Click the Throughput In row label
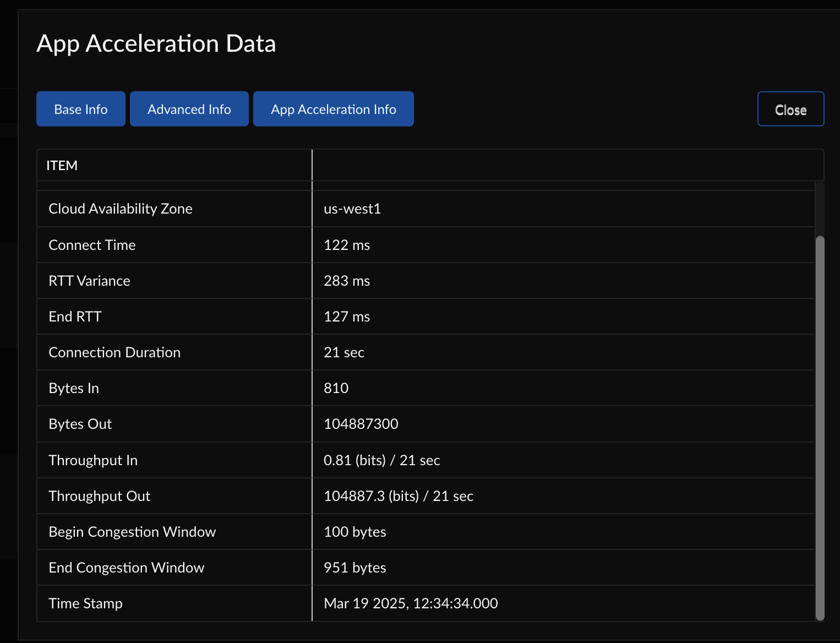840x643 pixels. 93,460
